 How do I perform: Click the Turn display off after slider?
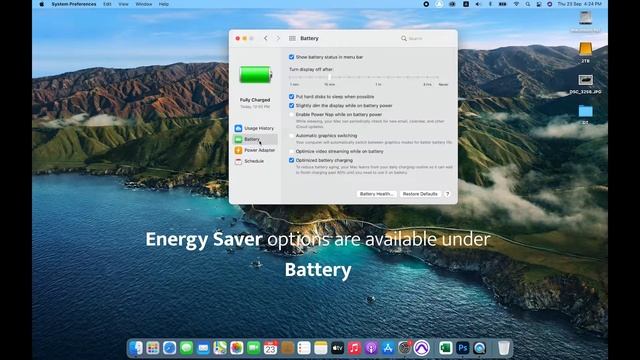364,77
